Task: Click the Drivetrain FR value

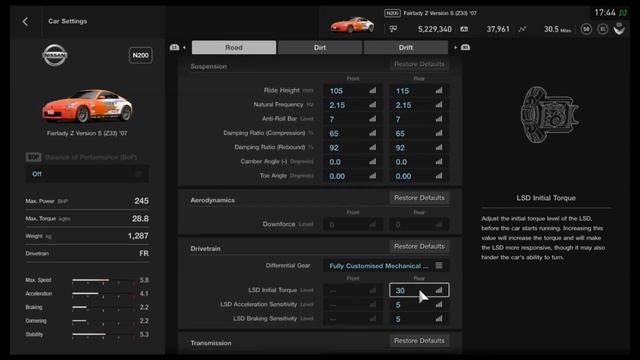Action: [144, 253]
